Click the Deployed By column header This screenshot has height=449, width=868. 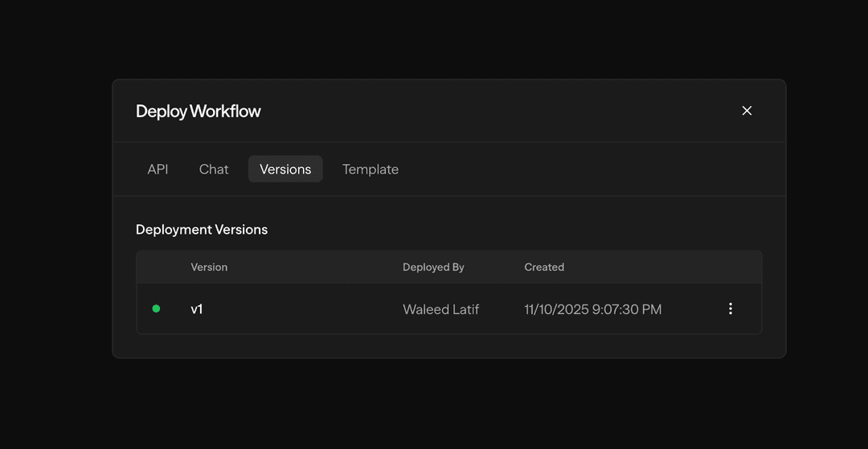(x=433, y=267)
